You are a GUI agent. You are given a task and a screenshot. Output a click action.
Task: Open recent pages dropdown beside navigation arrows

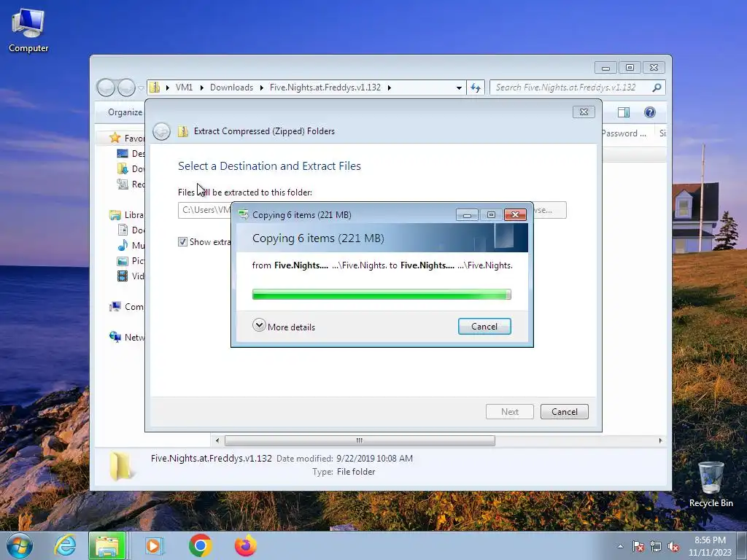pyautogui.click(x=141, y=88)
